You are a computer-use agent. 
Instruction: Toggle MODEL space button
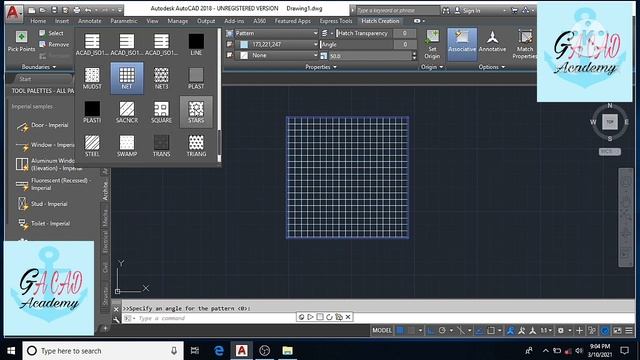click(x=382, y=330)
